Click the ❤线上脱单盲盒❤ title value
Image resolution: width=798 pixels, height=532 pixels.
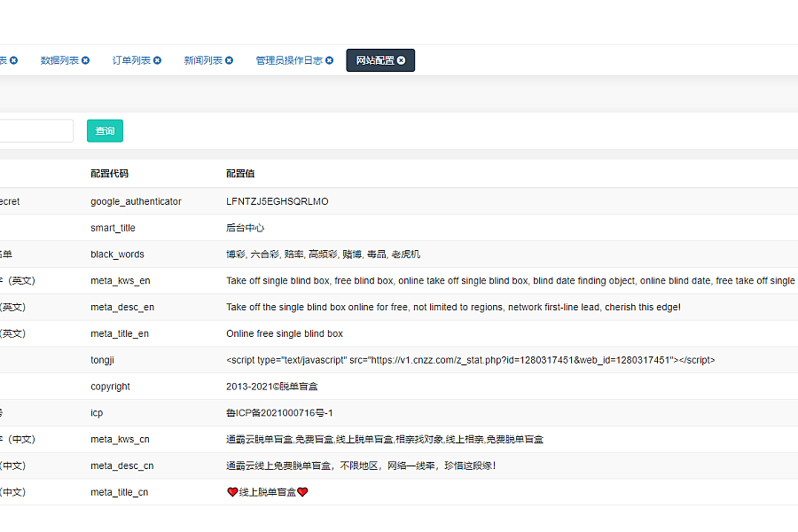(268, 492)
